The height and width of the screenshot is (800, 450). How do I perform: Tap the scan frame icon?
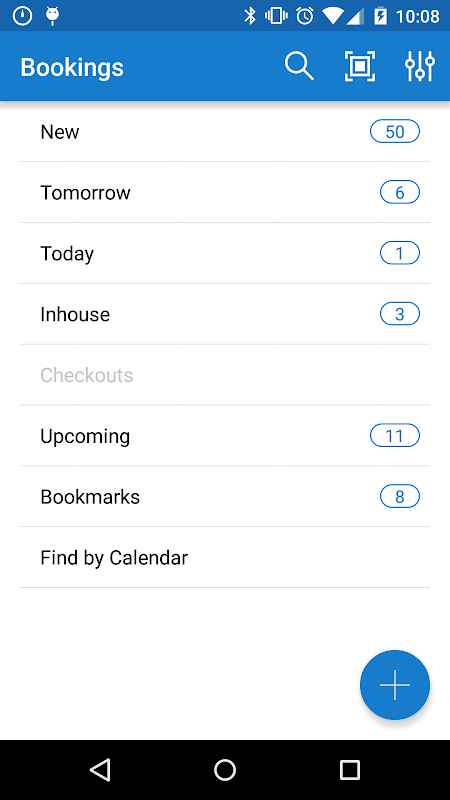point(360,66)
